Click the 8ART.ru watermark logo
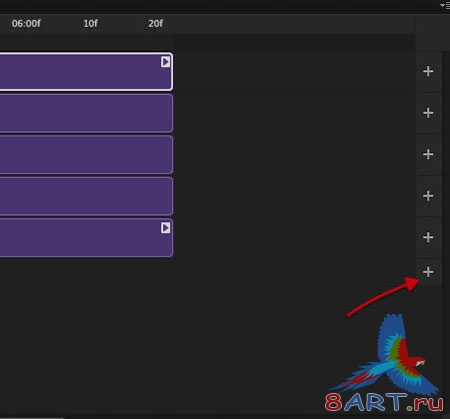 [384, 363]
